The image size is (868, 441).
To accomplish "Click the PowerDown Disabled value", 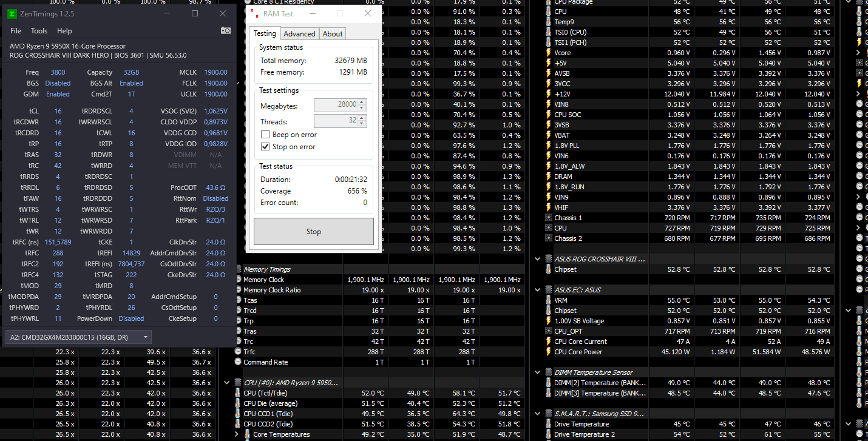I will click(132, 318).
